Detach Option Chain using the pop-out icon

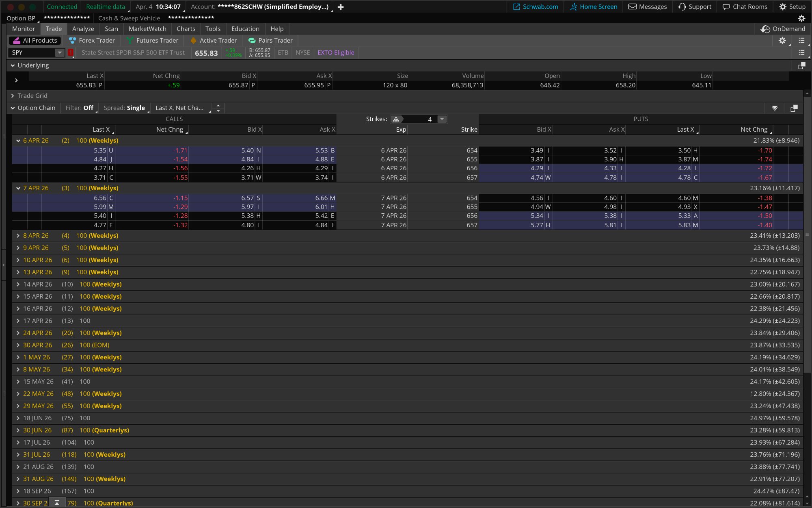794,108
